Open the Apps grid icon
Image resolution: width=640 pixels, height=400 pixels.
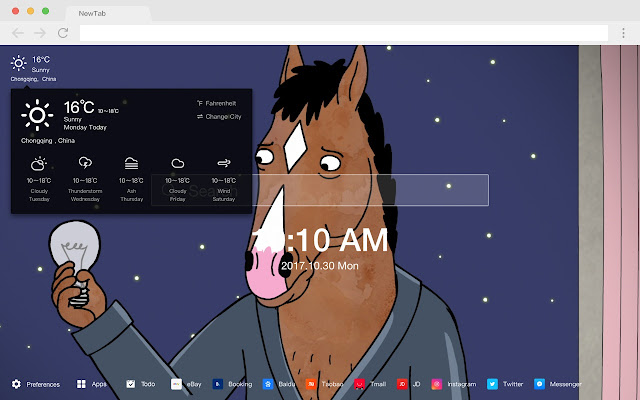[x=81, y=384]
